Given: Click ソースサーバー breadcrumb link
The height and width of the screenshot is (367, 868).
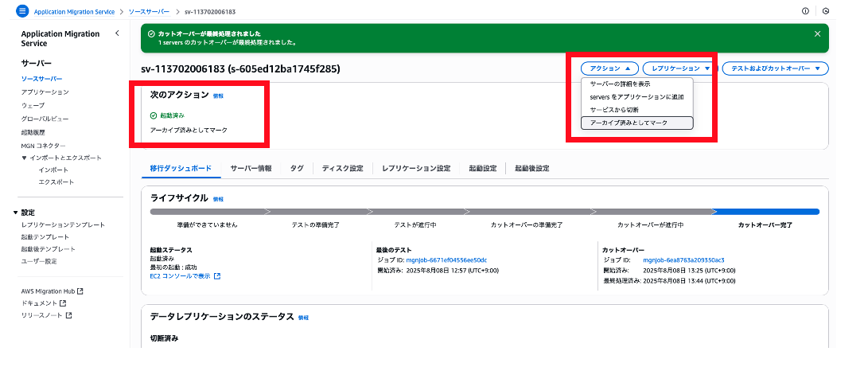Looking at the screenshot, I should [x=149, y=12].
